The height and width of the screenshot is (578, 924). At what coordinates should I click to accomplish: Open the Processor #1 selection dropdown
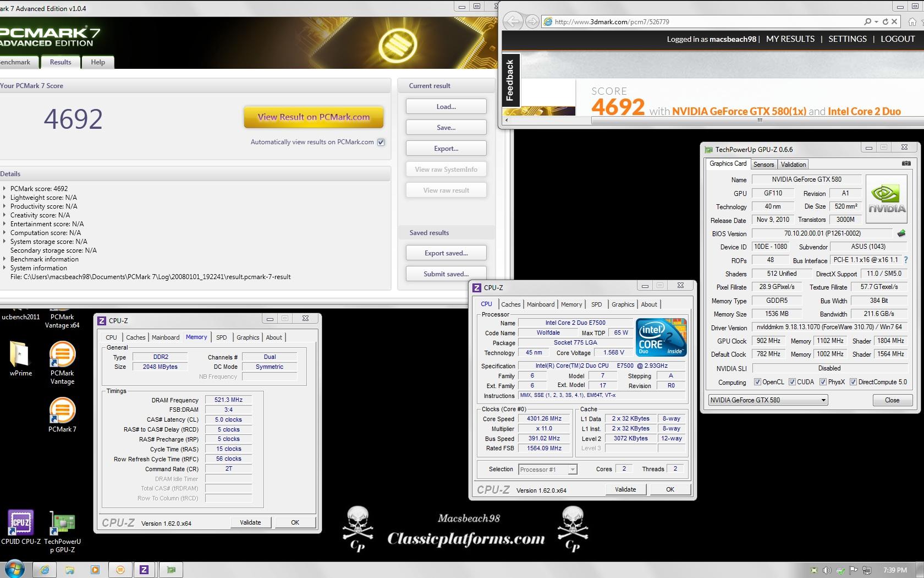coord(547,470)
